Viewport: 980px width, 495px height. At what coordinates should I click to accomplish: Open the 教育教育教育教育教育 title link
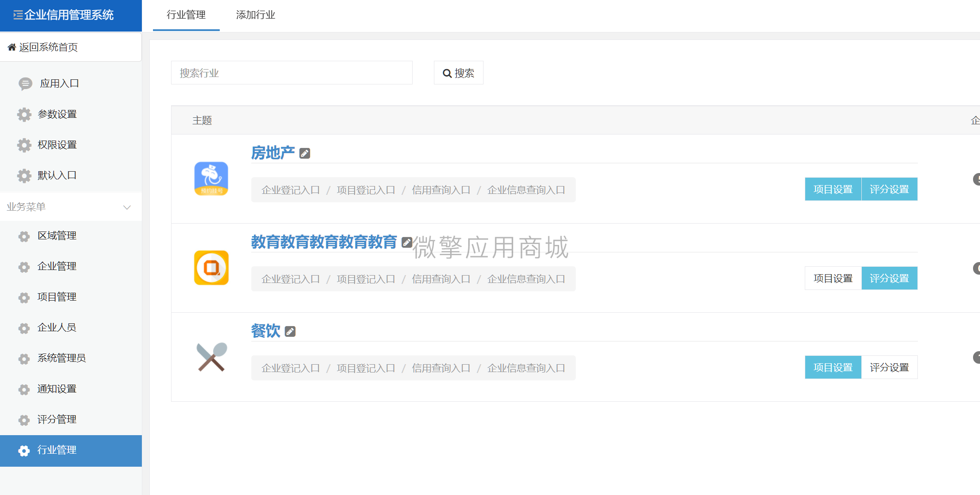(324, 242)
